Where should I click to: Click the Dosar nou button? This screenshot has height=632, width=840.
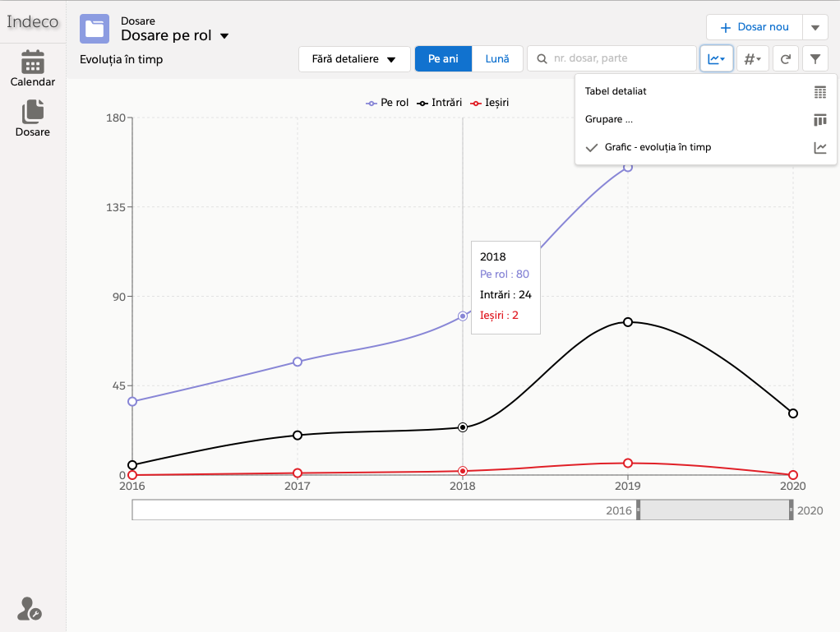click(x=754, y=27)
